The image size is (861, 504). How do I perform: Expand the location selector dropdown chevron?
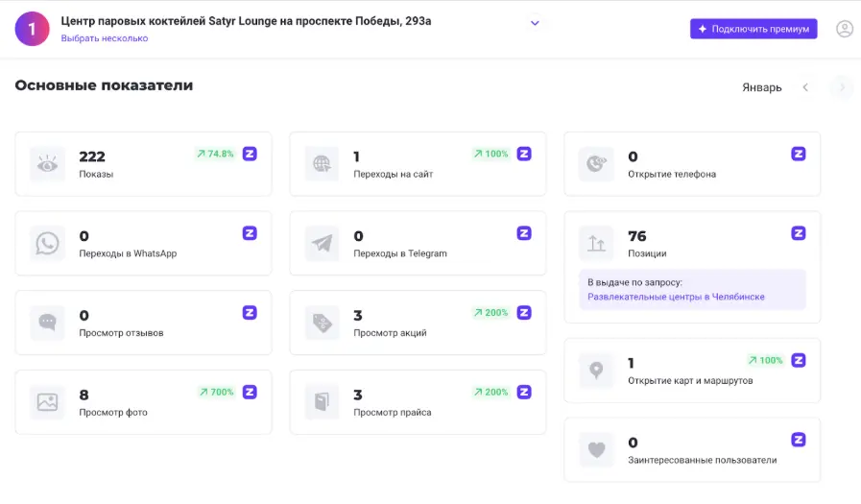(536, 23)
